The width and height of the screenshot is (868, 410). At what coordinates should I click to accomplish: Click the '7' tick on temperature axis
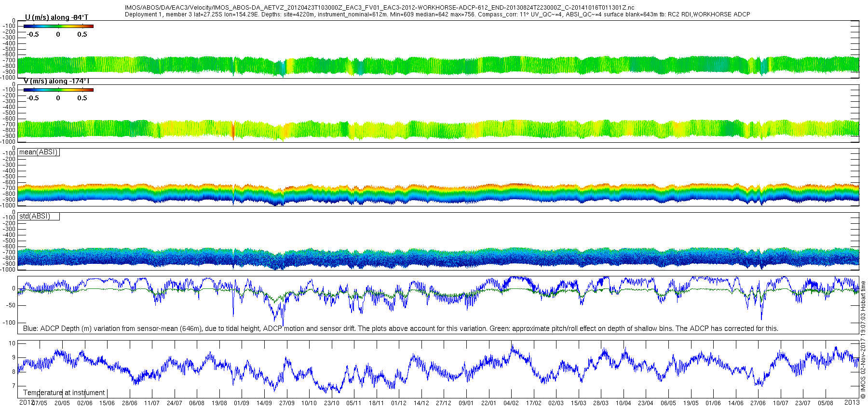pyautogui.click(x=14, y=386)
